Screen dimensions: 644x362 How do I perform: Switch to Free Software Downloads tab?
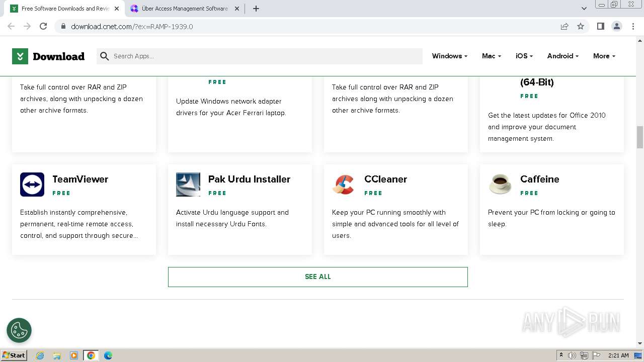(65, 9)
